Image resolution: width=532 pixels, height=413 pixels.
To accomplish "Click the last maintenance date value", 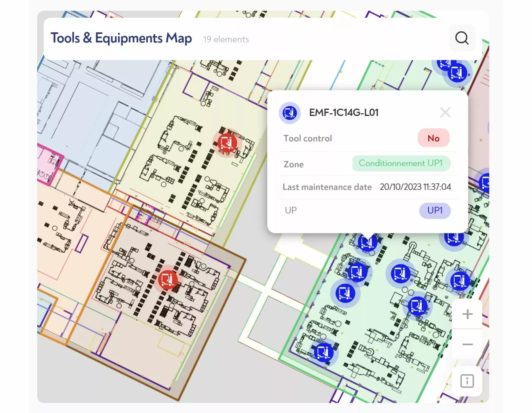I will click(x=415, y=187).
